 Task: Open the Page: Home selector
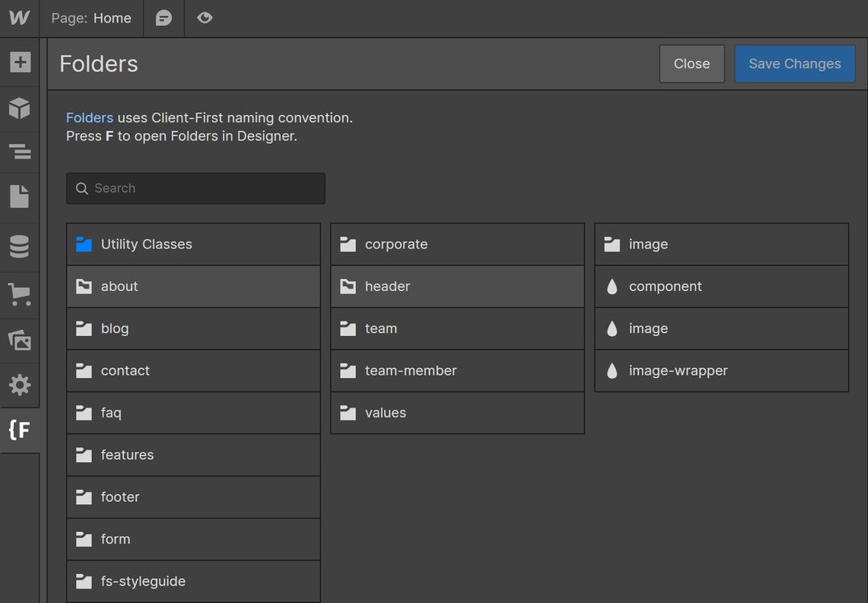tap(91, 18)
